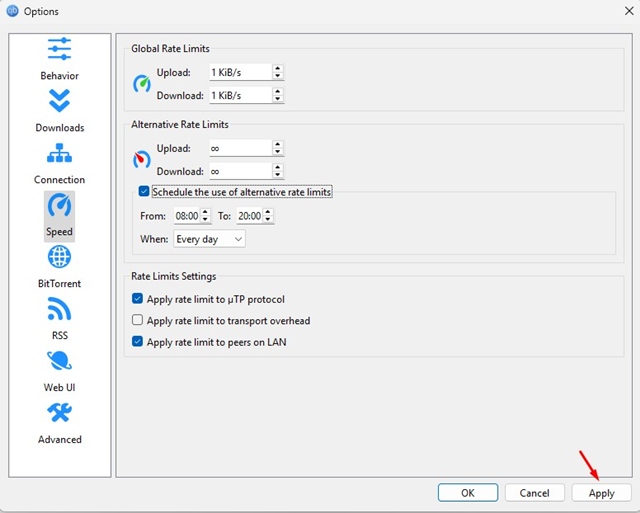Increase the schedule From time stepper

tap(205, 211)
